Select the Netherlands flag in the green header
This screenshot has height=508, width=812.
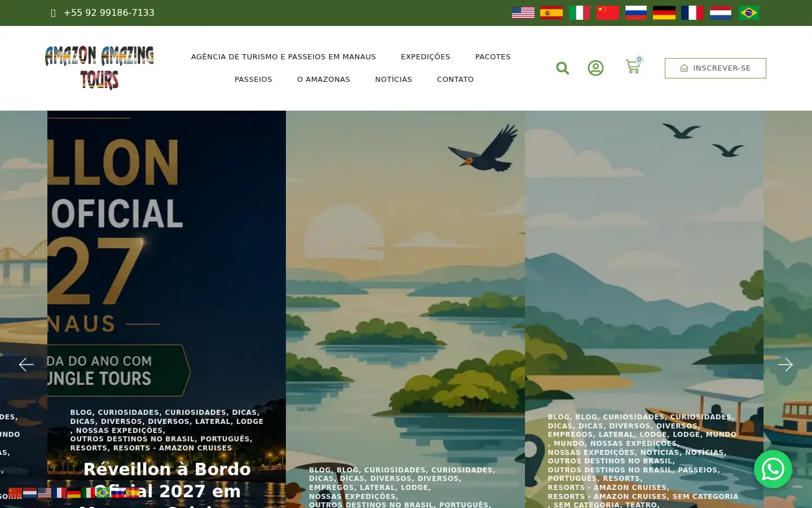(x=721, y=12)
